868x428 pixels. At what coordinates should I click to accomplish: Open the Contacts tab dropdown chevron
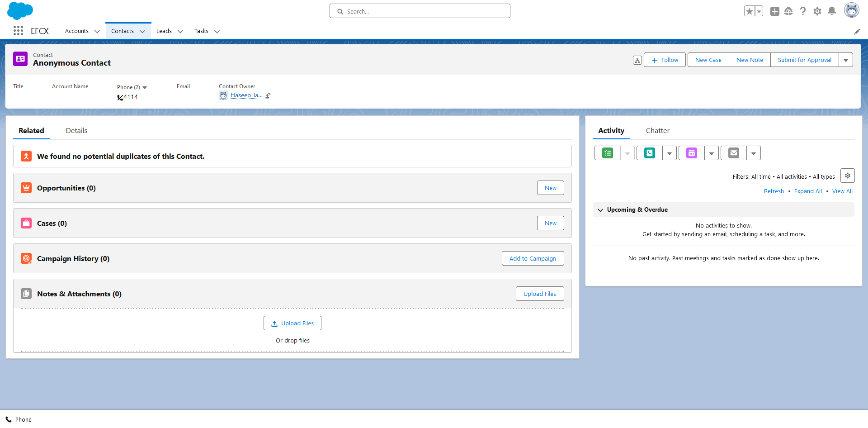[x=142, y=31]
